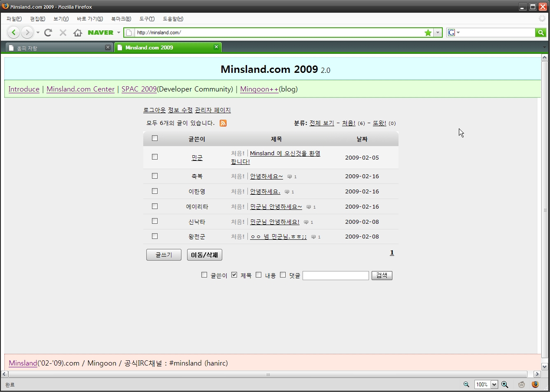The image size is (550, 392).
Task: Open the Minsland.com Center link
Action: click(x=80, y=89)
